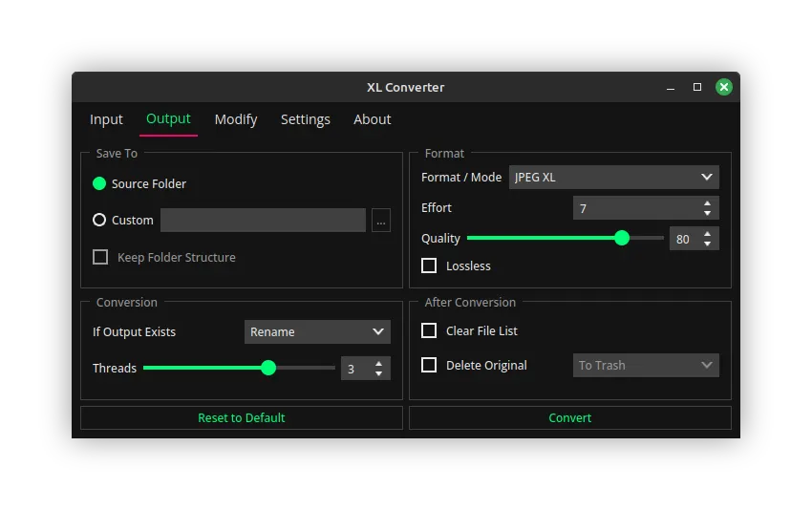Click the Quality slider handle

click(622, 238)
